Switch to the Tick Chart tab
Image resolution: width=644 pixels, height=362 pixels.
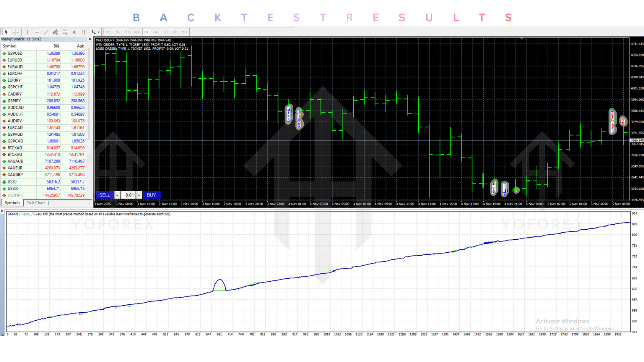(36, 203)
